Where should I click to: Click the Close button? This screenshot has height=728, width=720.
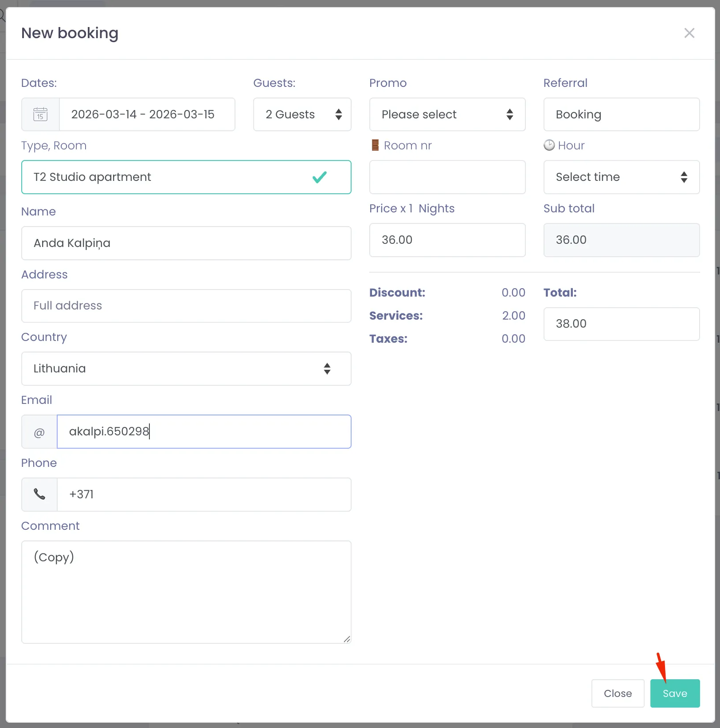[x=618, y=693]
